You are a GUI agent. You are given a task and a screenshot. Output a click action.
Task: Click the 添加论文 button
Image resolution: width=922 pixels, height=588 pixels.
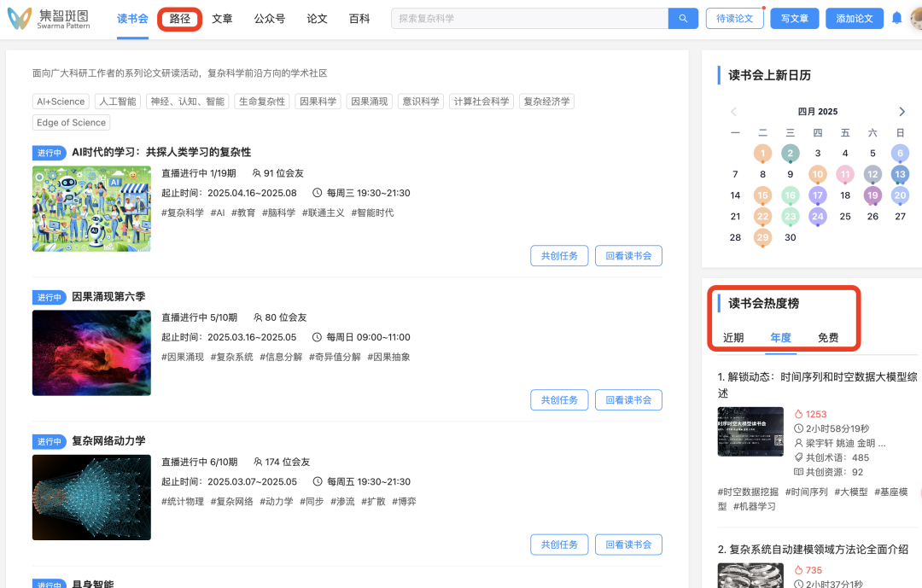tap(854, 18)
